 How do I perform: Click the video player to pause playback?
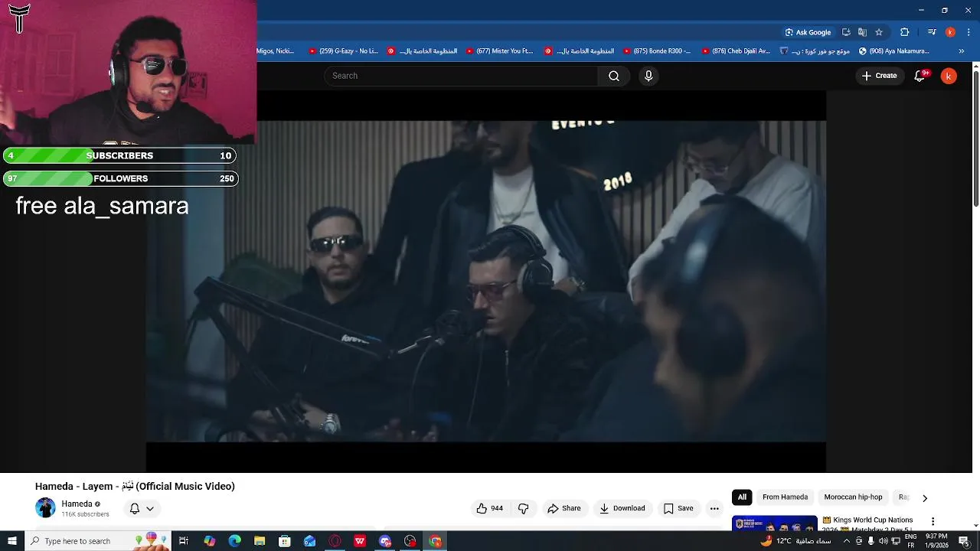coord(486,281)
